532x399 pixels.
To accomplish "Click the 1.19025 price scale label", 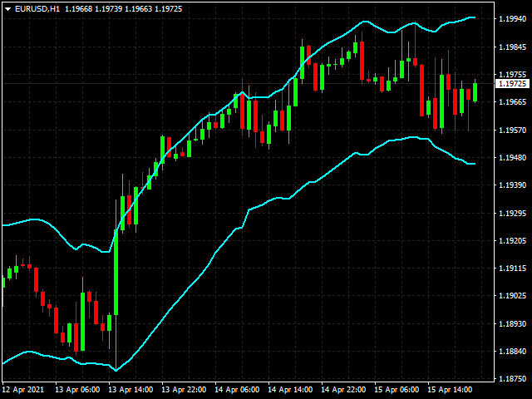I will 512,296.
